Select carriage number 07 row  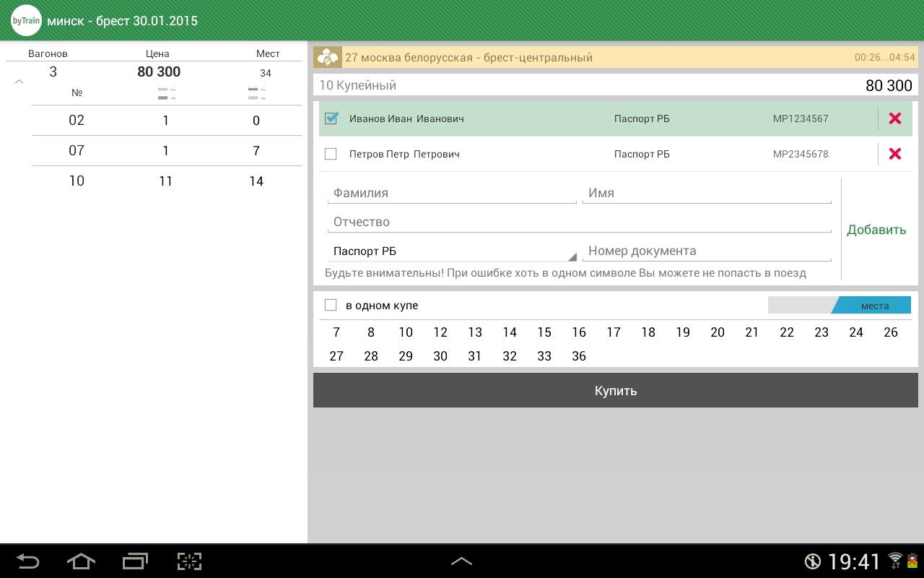point(167,151)
